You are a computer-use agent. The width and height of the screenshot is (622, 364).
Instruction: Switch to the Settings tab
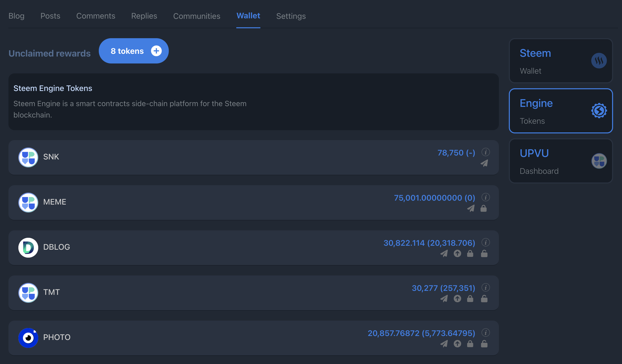tap(291, 16)
